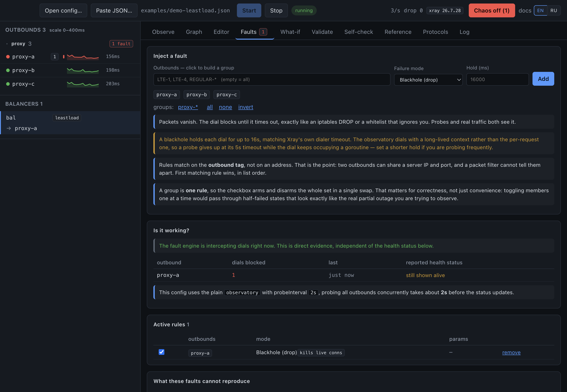Click the 'scale 0–400ms' label

tap(67, 30)
